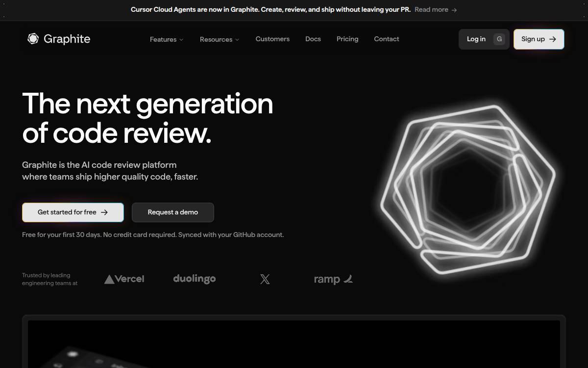Expand the Resources dropdown menu

(220, 39)
